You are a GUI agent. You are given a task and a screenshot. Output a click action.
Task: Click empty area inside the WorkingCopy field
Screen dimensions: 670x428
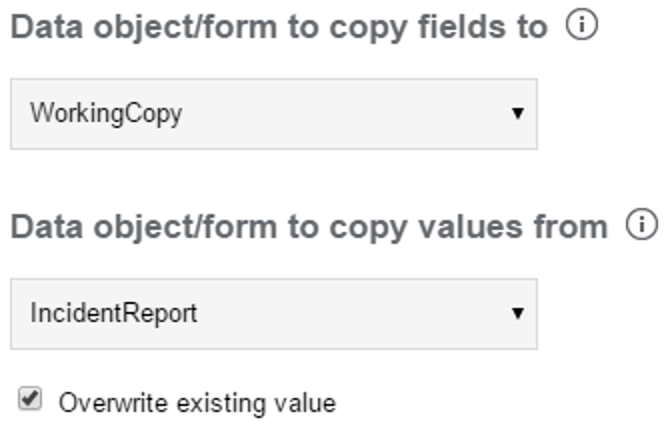350,114
